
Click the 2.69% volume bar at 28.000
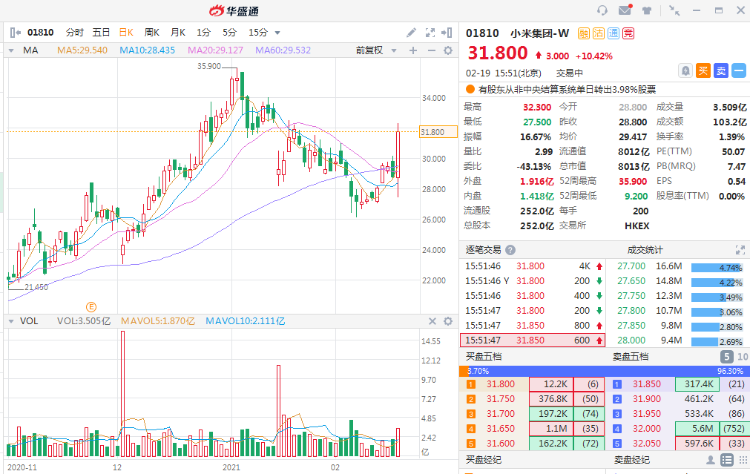(x=717, y=342)
